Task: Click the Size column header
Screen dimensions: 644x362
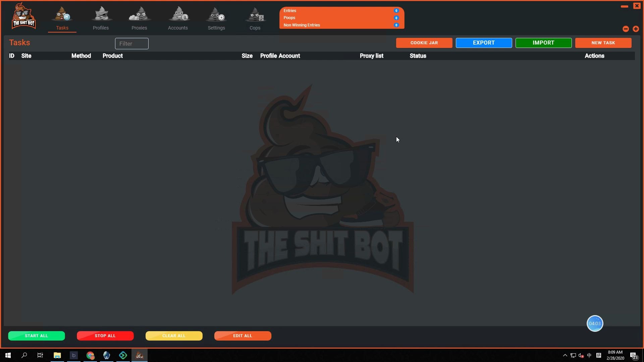Action: [247, 56]
